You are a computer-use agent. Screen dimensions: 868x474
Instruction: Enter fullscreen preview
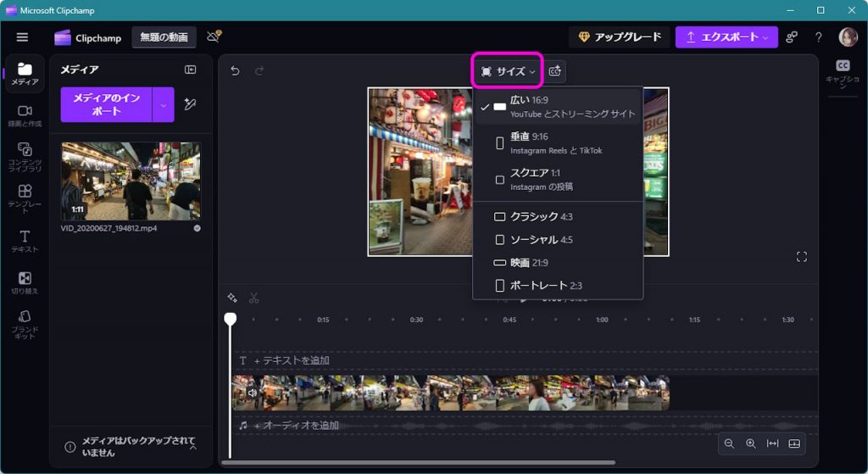tap(802, 256)
